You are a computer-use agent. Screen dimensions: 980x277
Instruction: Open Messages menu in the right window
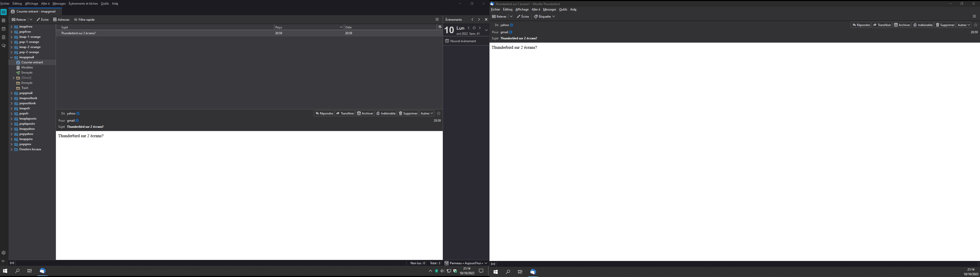coord(549,9)
